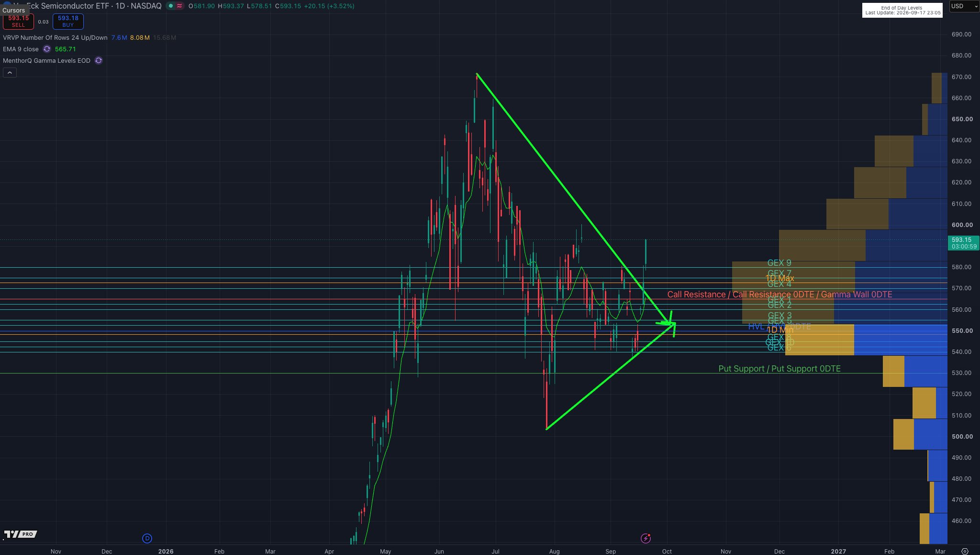Image resolution: width=980 pixels, height=555 pixels.
Task: Open the USD currency dropdown
Action: [x=963, y=6]
